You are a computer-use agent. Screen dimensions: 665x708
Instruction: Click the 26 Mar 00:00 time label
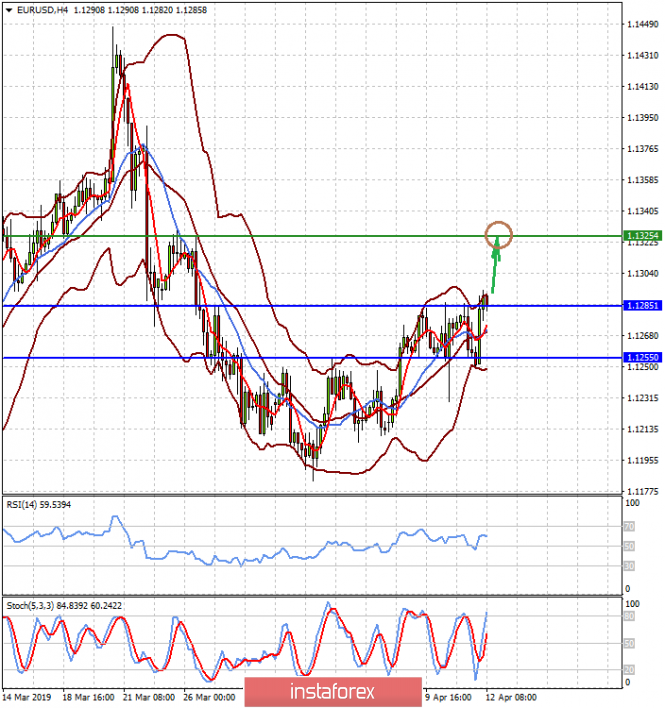click(212, 697)
